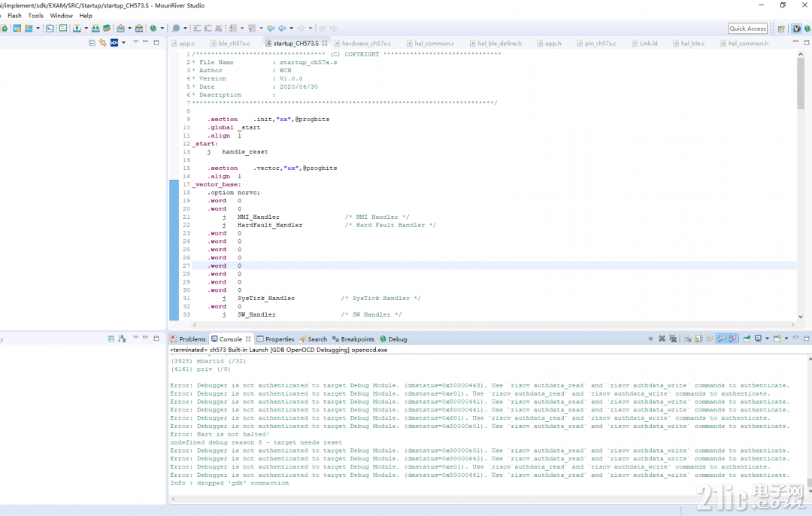Click the Back navigation arrow
Screen dimensions: 812x516
point(282,29)
